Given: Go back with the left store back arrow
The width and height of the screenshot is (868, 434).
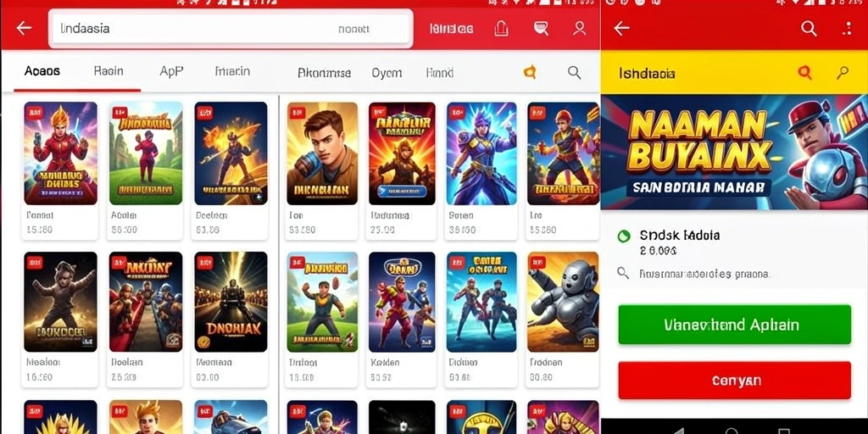Looking at the screenshot, I should point(24,28).
